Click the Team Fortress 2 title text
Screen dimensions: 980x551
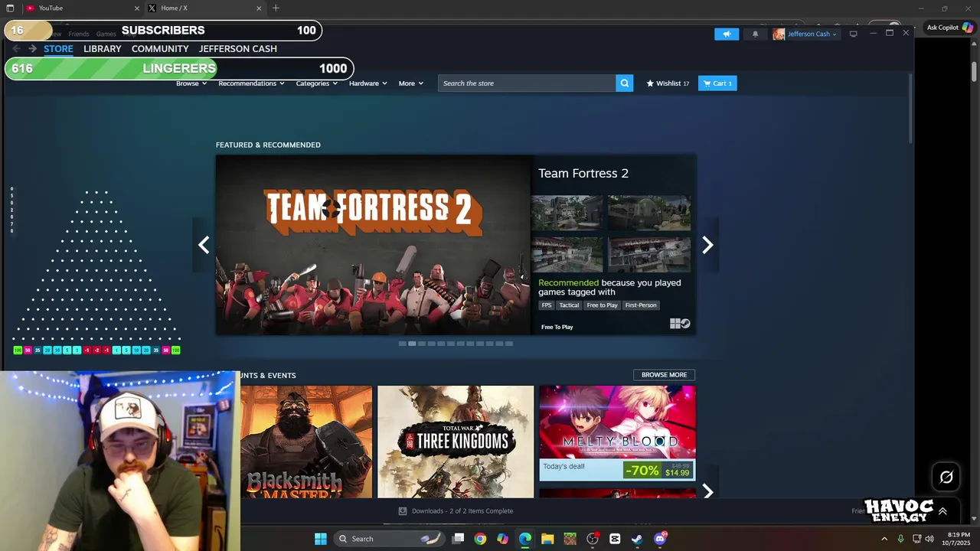(583, 173)
